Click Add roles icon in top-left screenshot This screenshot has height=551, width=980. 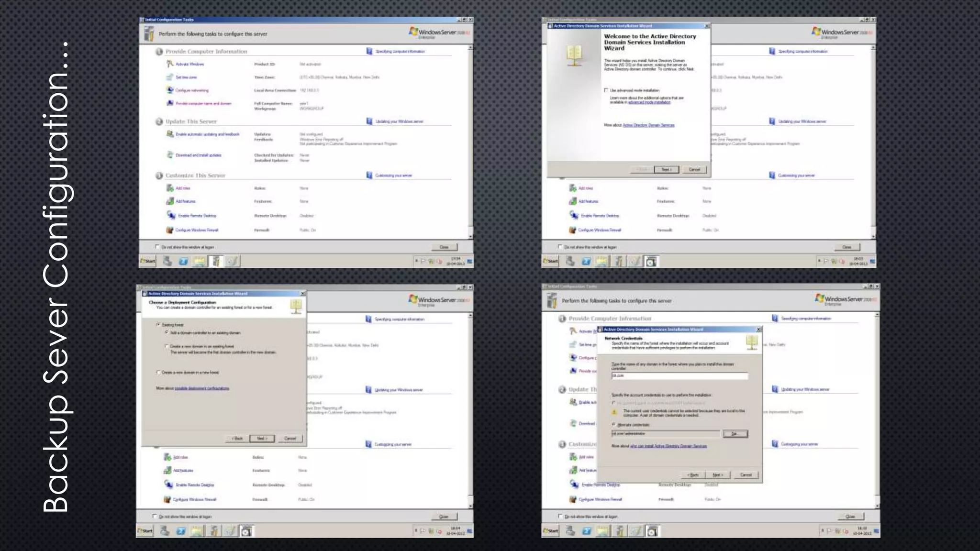coord(169,188)
